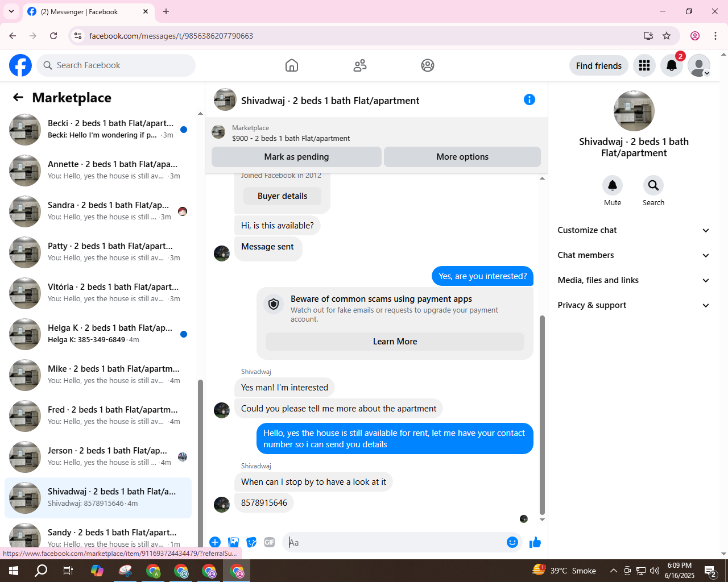Click site information icon in address bar
The height and width of the screenshot is (582, 728).
pos(78,36)
